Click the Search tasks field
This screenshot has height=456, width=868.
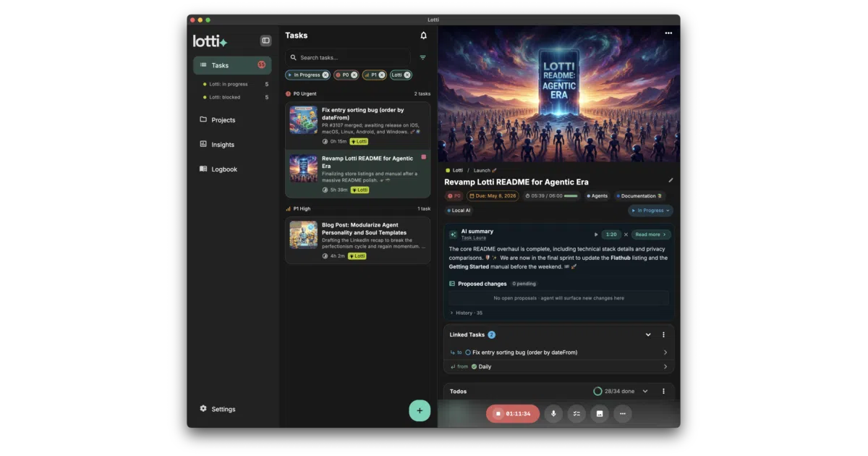348,57
